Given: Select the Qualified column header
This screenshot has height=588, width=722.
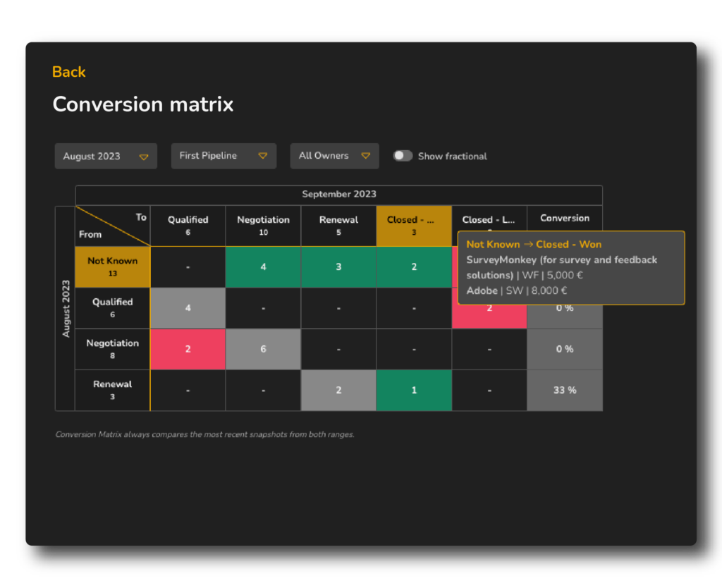Looking at the screenshot, I should (x=188, y=225).
